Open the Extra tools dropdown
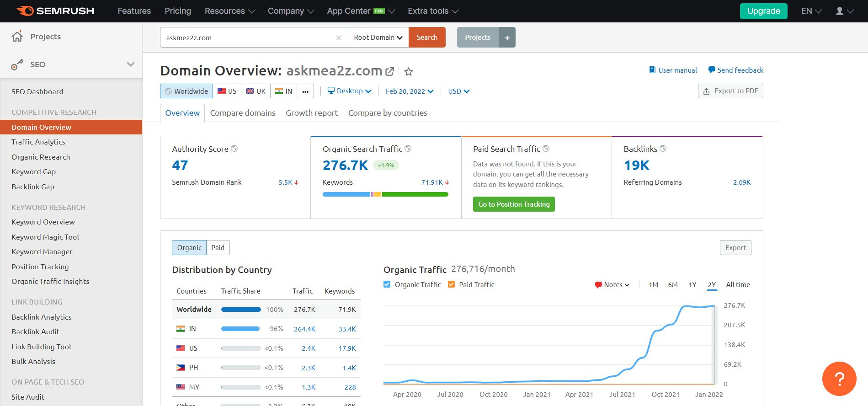Screen dimensions: 868x406 click(x=433, y=11)
